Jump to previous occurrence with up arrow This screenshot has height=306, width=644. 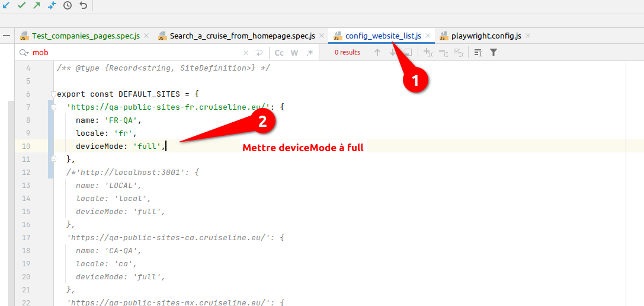click(x=377, y=53)
